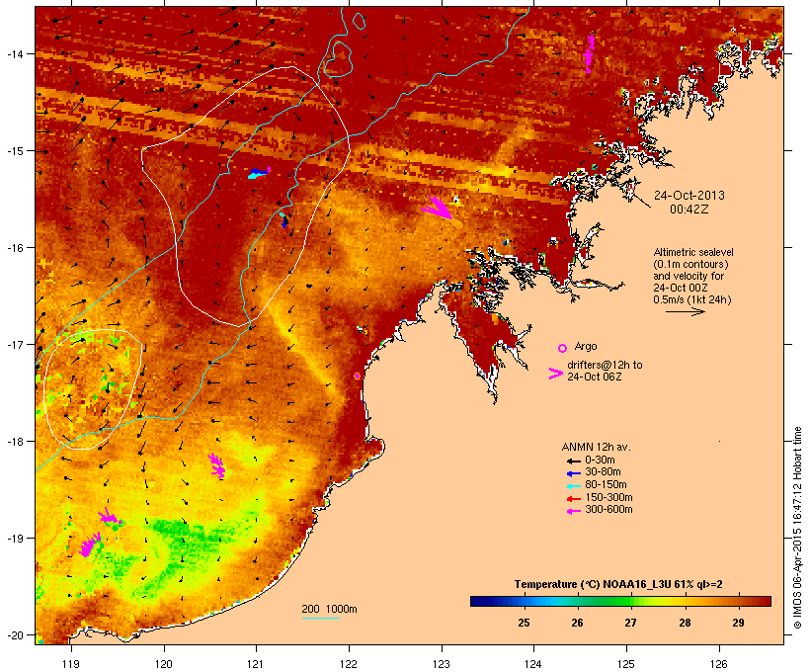Click the temperature color bar at 27
Image resolution: width=810 pixels, height=672 pixels.
click(x=631, y=601)
